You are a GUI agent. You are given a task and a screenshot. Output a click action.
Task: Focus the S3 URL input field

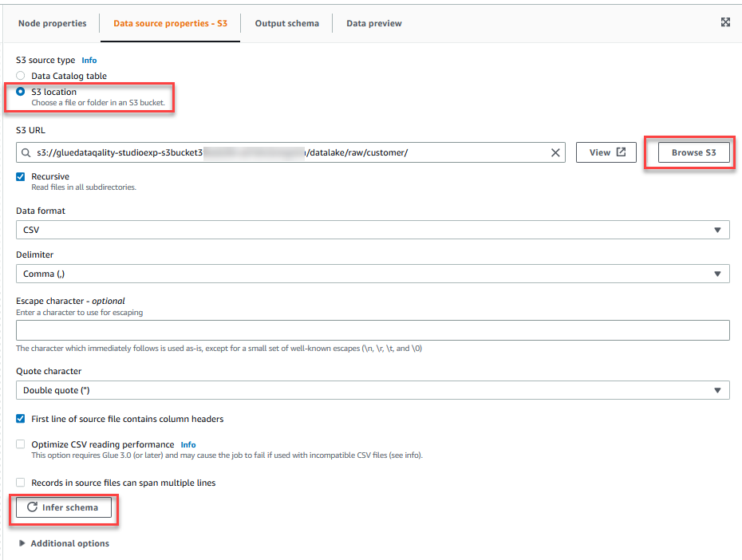290,152
